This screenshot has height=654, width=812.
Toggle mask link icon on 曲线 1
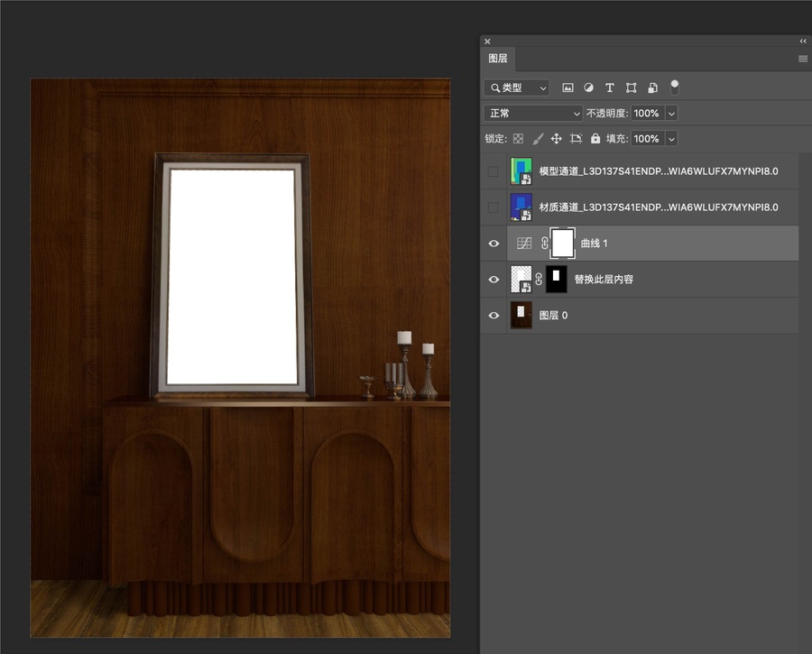544,243
